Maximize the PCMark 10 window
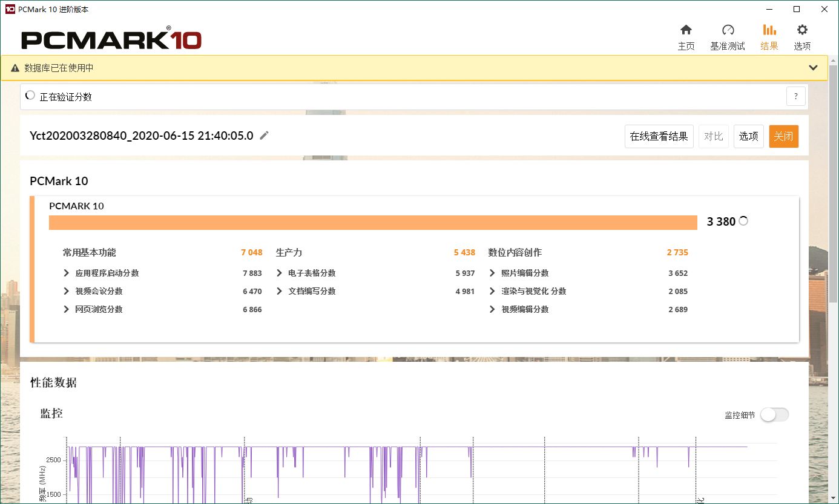Screen dimensions: 839x504 (797, 9)
